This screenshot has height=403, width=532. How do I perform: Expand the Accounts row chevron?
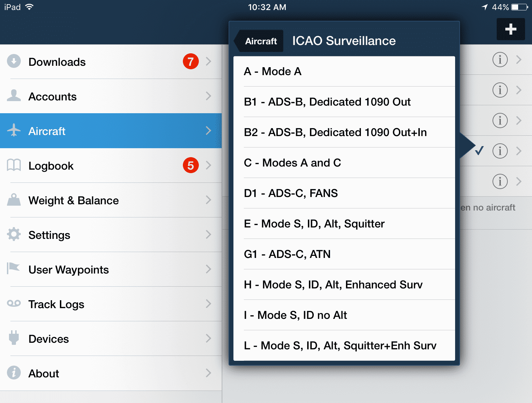tap(208, 96)
